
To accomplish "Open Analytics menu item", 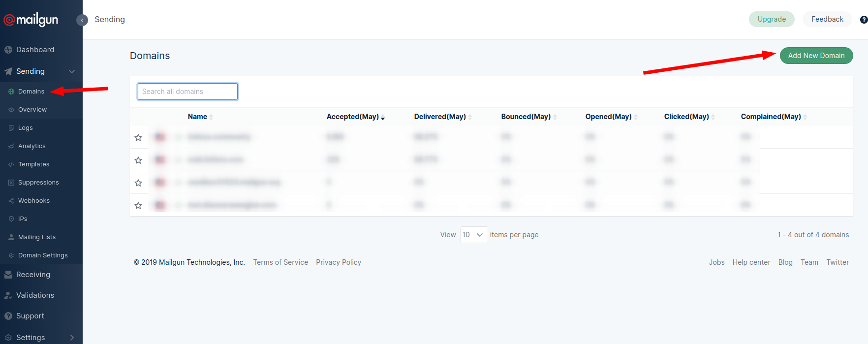I will pyautogui.click(x=32, y=146).
